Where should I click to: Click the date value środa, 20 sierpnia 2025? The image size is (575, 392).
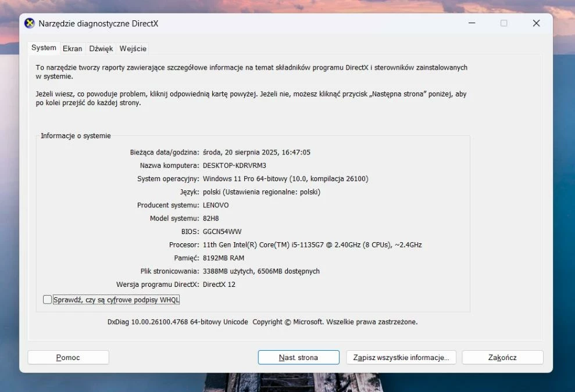point(257,152)
